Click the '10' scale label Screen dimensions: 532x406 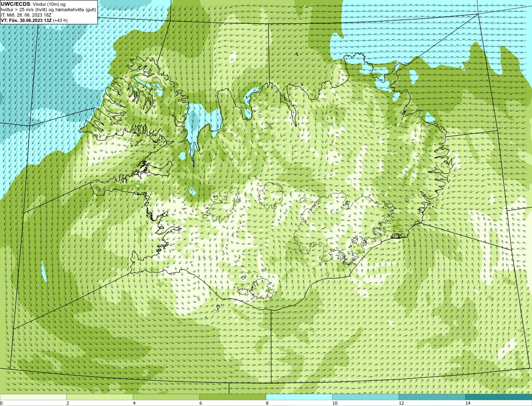tap(335, 403)
